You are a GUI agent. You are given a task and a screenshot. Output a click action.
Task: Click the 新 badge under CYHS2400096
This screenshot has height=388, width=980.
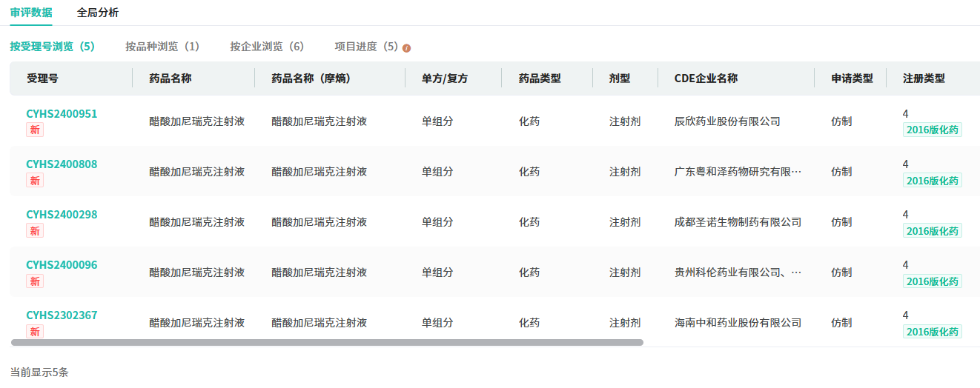pos(35,281)
